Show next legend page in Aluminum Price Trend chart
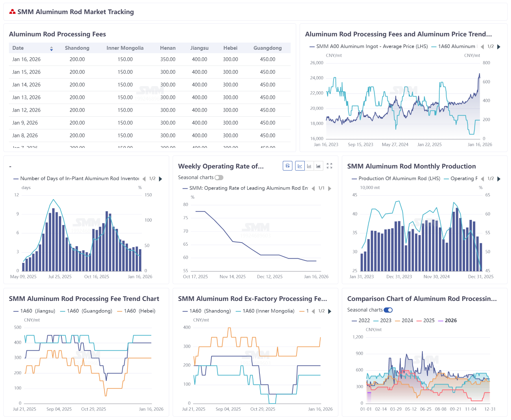The width and height of the screenshot is (511, 420). (x=499, y=47)
